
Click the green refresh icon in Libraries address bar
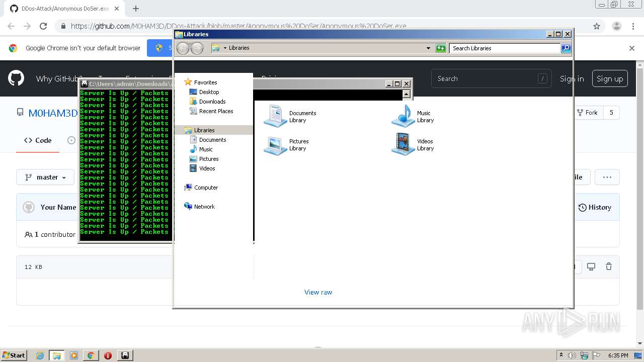tap(441, 48)
